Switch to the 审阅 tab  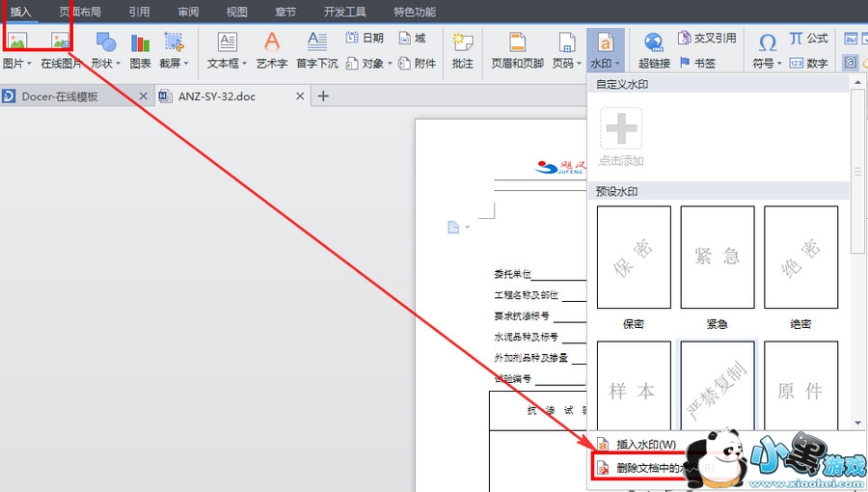[188, 12]
